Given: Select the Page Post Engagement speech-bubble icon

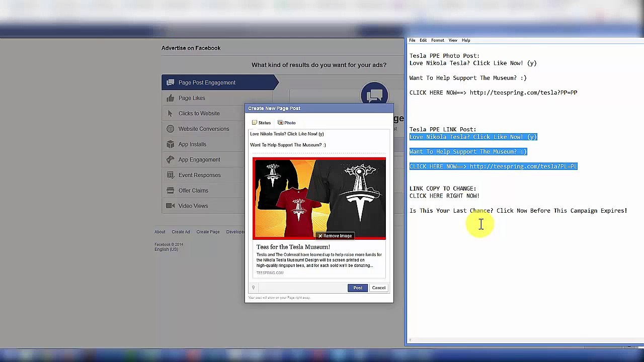Looking at the screenshot, I should point(170,82).
